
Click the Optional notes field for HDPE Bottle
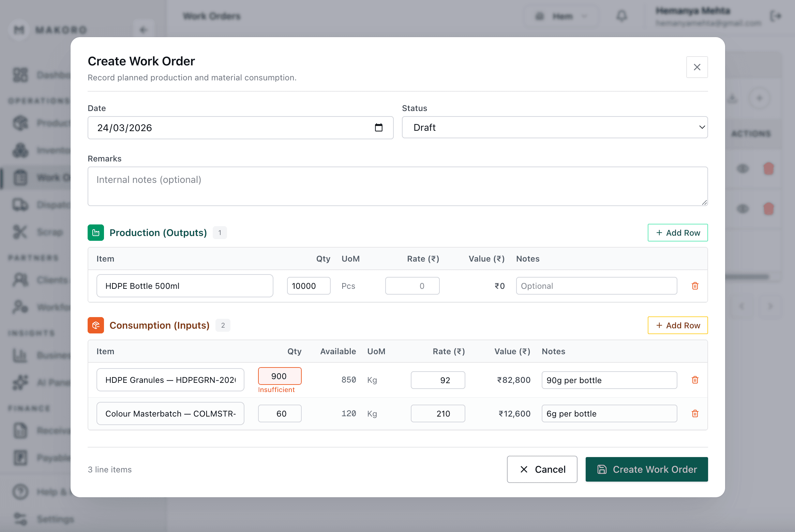pyautogui.click(x=596, y=286)
